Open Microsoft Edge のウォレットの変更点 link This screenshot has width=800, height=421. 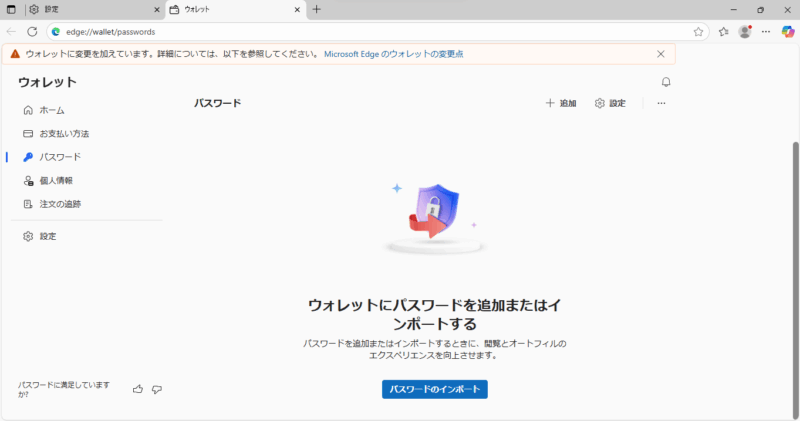pyautogui.click(x=393, y=54)
